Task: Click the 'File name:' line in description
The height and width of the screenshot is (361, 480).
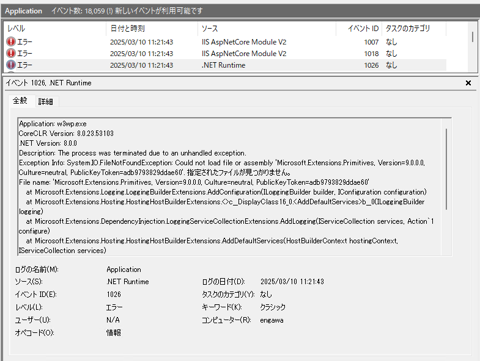Action: click(x=194, y=182)
